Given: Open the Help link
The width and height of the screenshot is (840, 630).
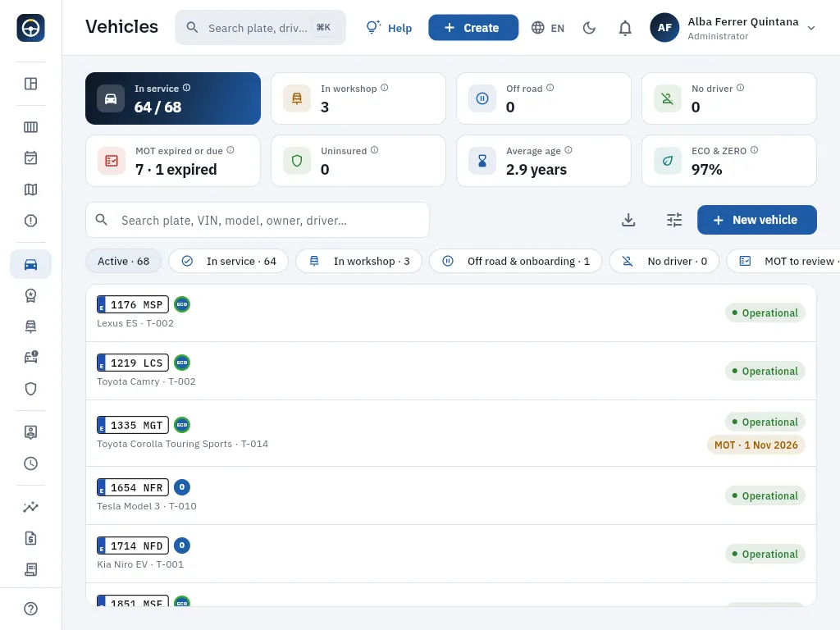Looking at the screenshot, I should click(x=389, y=28).
